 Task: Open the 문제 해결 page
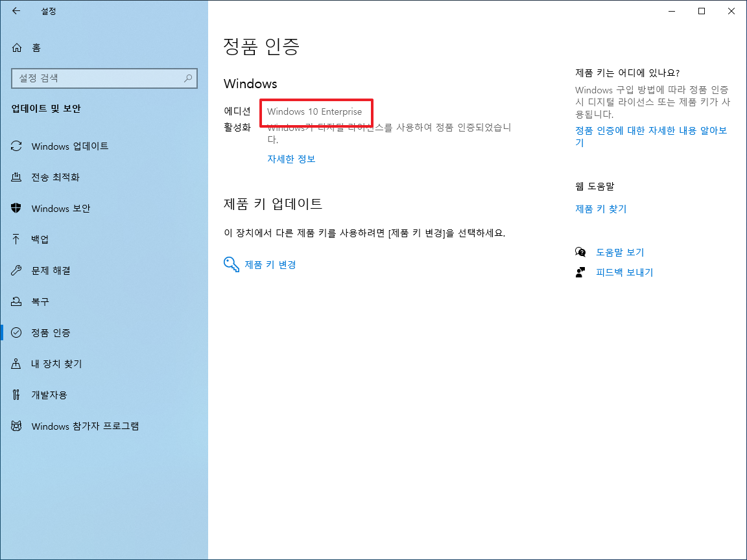(x=51, y=270)
